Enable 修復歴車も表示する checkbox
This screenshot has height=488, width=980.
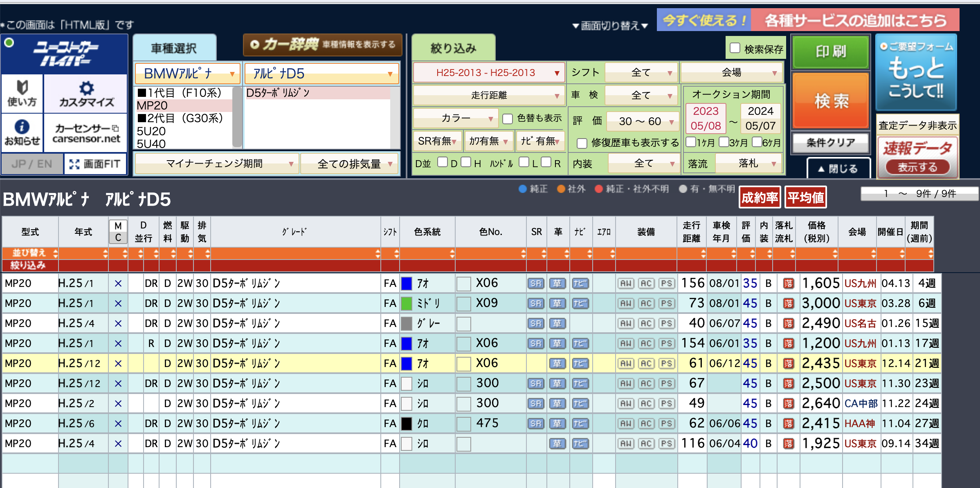point(582,143)
